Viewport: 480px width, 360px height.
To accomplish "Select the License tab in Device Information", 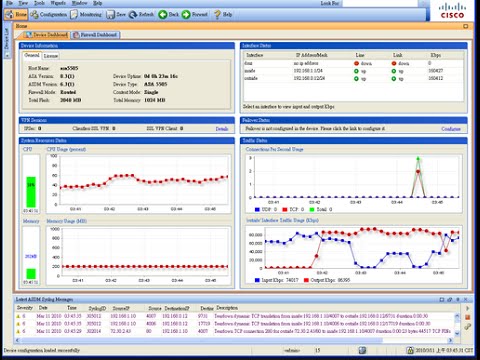I will coord(51,56).
